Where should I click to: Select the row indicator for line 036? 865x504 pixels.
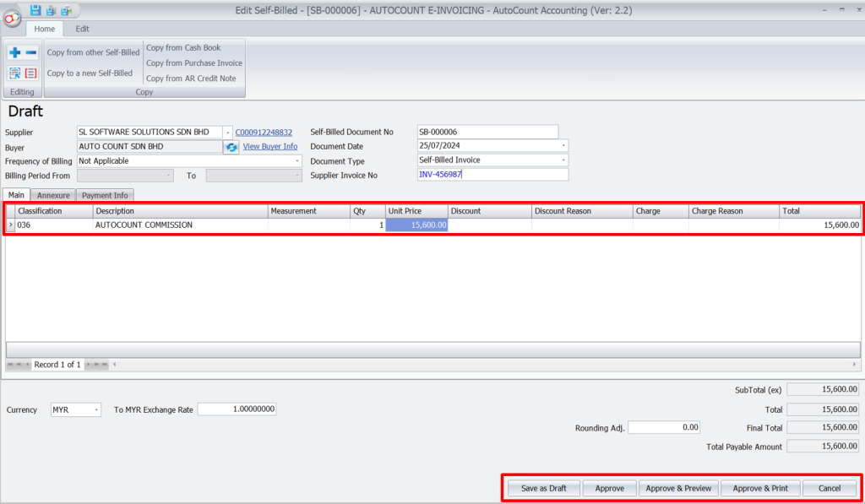(10, 225)
